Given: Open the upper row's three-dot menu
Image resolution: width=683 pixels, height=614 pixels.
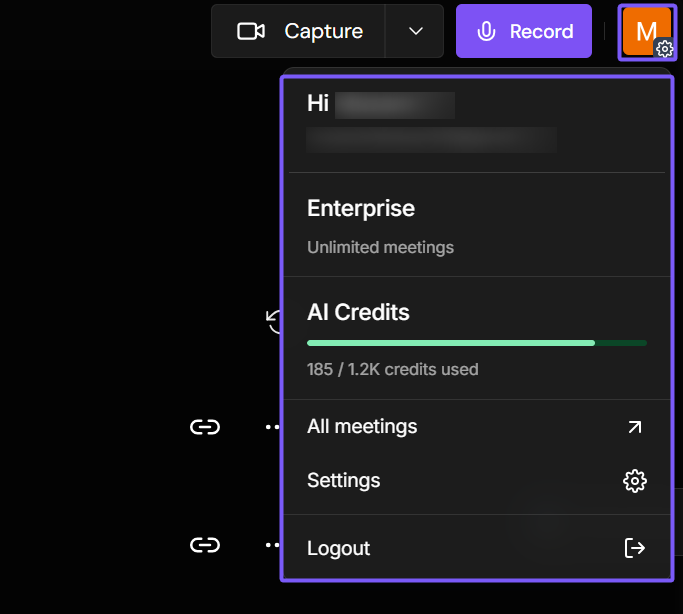Looking at the screenshot, I should [x=272, y=427].
